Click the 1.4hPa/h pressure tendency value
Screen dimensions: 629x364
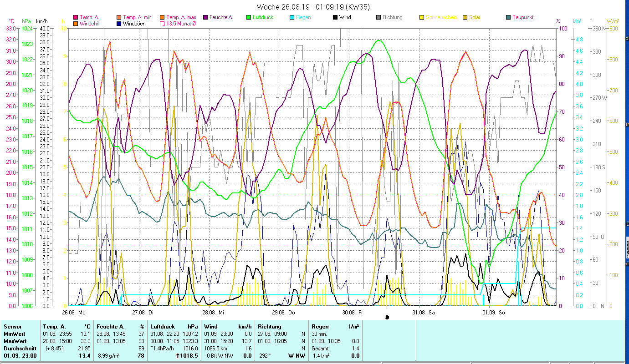coord(163,349)
